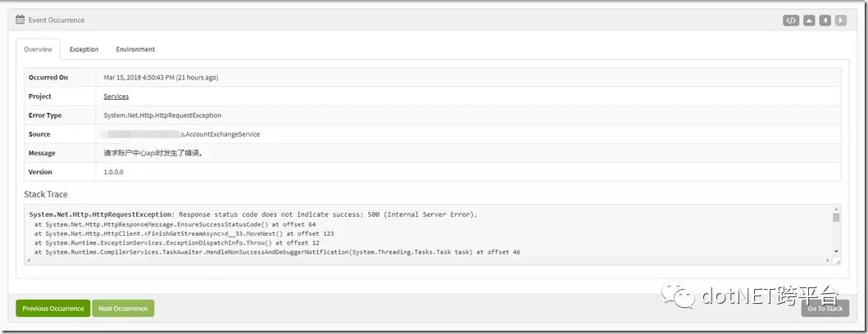Click the stack trace scroll-up arrow
Viewport: 868px width, 334px height.
836,209
